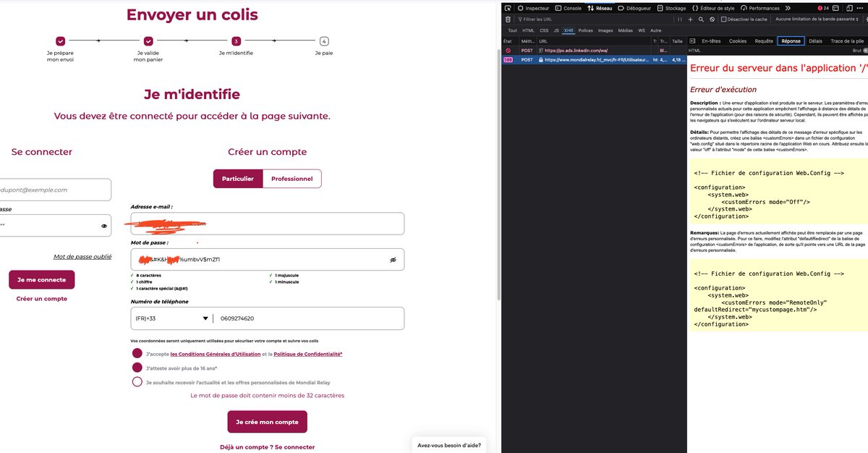This screenshot has height=453, width=868.
Task: Click blocked status icon of LinkedIn request
Action: pos(508,51)
